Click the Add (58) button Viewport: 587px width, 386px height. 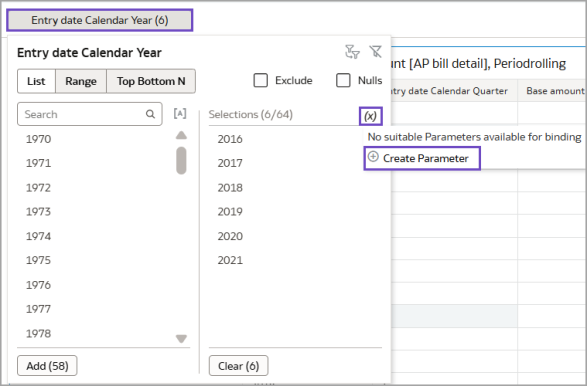point(47,365)
